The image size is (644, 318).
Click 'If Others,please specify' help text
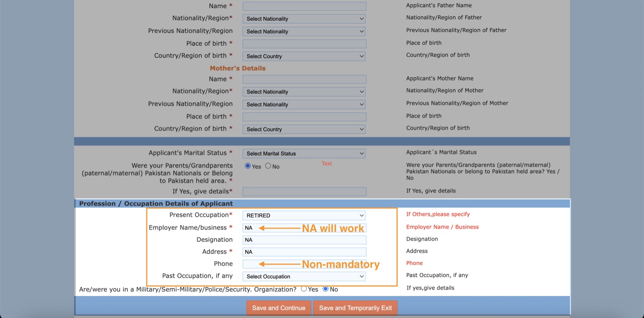click(x=438, y=214)
